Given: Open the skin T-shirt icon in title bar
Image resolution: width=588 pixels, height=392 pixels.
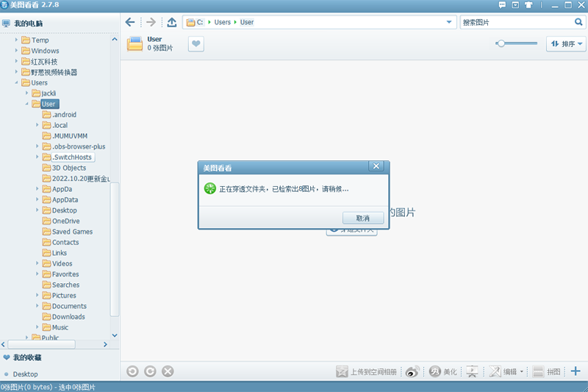Looking at the screenshot, I should [x=528, y=5].
